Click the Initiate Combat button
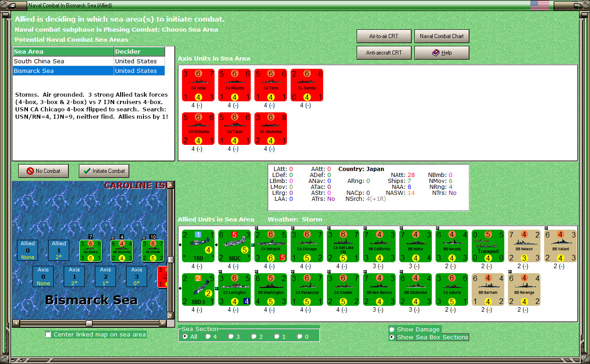 104,171
